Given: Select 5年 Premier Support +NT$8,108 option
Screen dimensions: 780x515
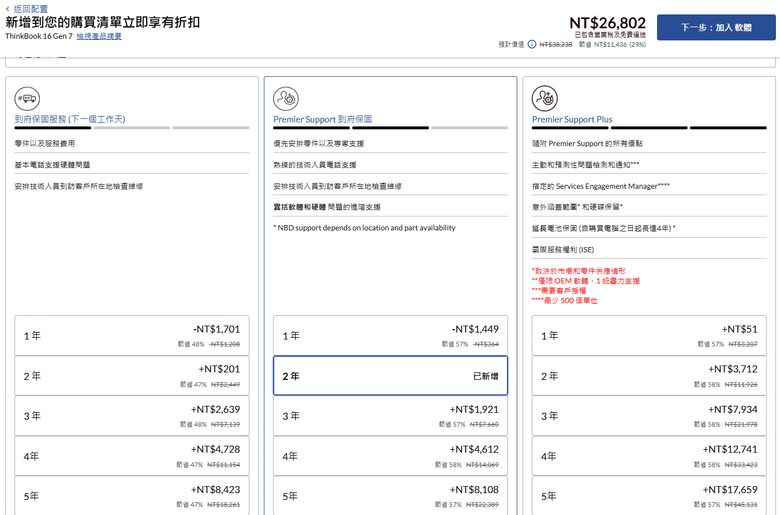Looking at the screenshot, I should pos(390,496).
